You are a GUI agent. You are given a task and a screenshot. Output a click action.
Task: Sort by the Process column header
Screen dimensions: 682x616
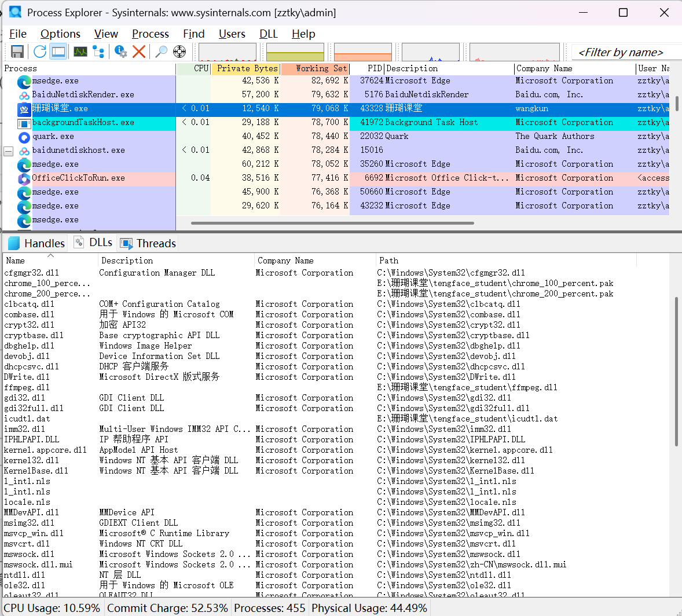(x=89, y=69)
